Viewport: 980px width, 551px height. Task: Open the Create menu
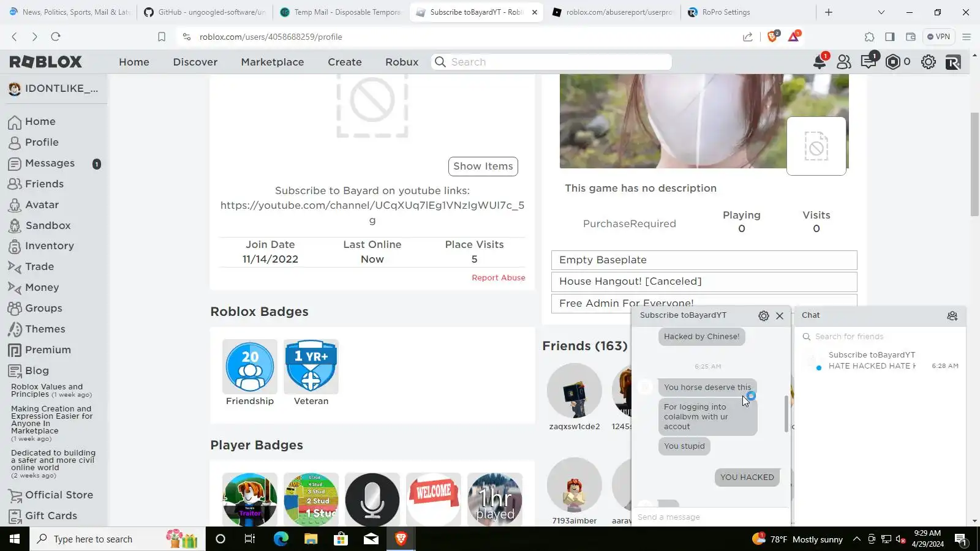345,62
